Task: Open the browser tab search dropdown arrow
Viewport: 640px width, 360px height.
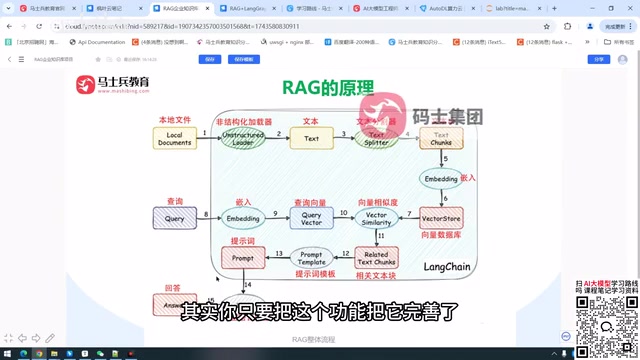Action: point(8,8)
